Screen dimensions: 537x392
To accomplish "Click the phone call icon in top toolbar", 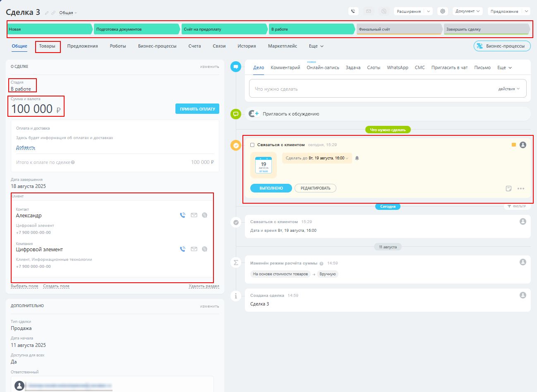I will [353, 12].
